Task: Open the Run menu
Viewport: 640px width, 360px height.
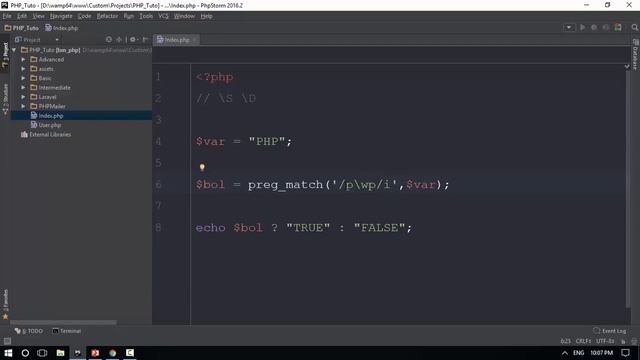Action: 129,16
